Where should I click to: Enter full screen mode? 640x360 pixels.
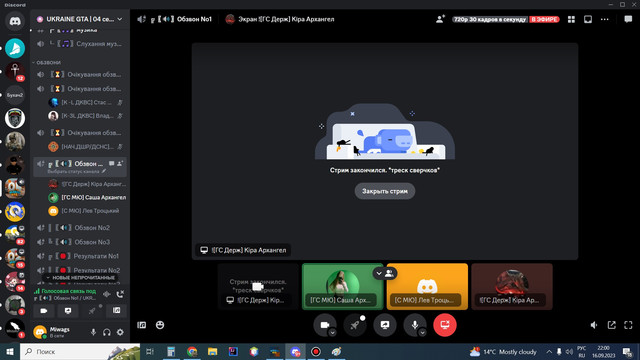pyautogui.click(x=628, y=325)
